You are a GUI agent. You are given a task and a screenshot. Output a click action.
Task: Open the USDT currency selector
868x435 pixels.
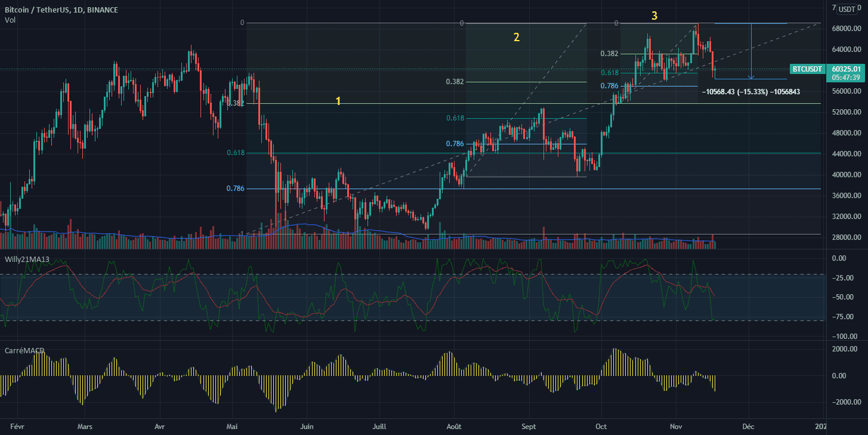tap(846, 9)
